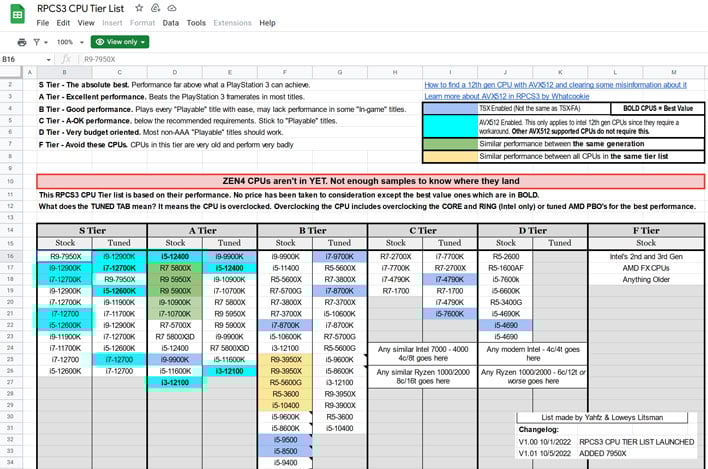This screenshot has width=708, height=469.
Task: Select cell R9-7950X in S Tier Stock
Action: point(65,256)
